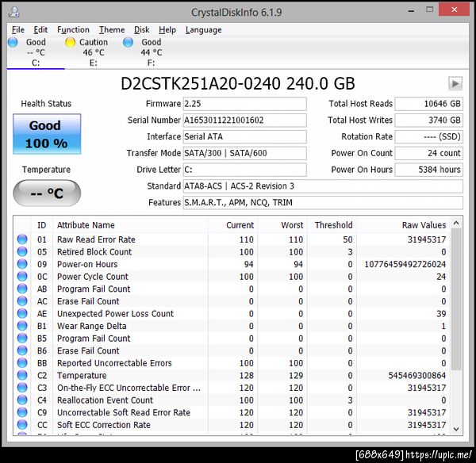This screenshot has height=463, width=476.
Task: Click the scrollbar down arrow in attribute list
Action: (x=456, y=429)
